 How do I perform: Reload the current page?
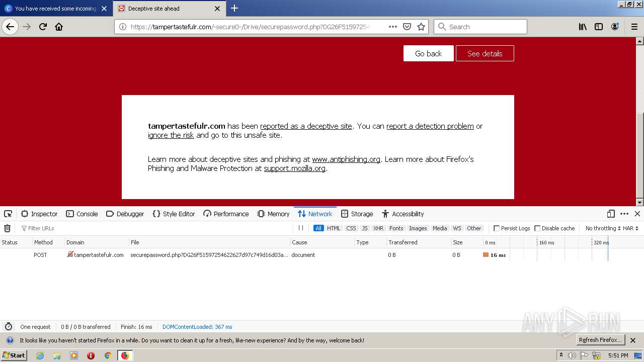click(43, 27)
